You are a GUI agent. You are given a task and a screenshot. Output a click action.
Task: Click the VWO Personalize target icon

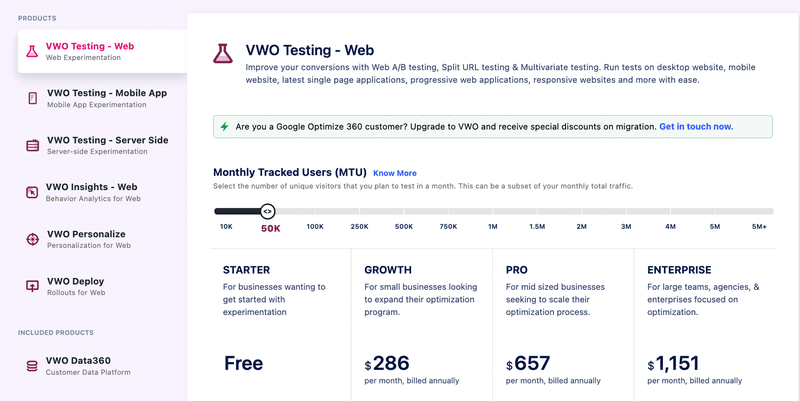point(32,239)
